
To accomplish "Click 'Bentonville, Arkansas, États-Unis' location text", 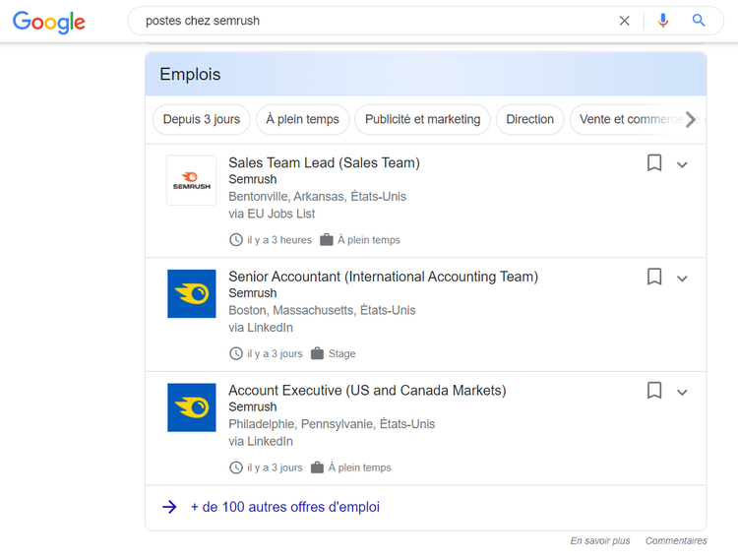I will click(x=317, y=197).
